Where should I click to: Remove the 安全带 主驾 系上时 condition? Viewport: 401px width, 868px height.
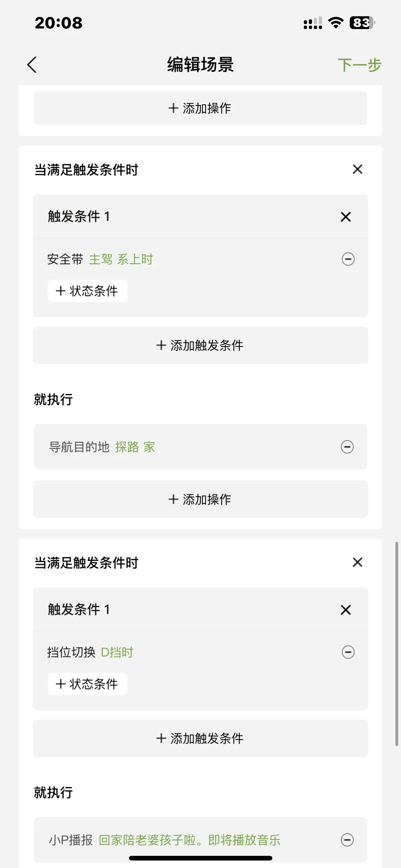pyautogui.click(x=348, y=259)
